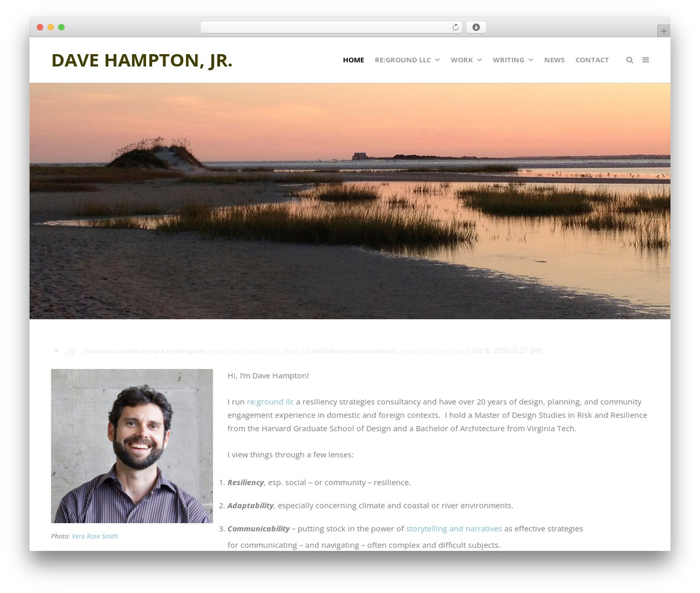700x593 pixels.
Task: Open the CONTACT menu item
Action: pos(592,60)
